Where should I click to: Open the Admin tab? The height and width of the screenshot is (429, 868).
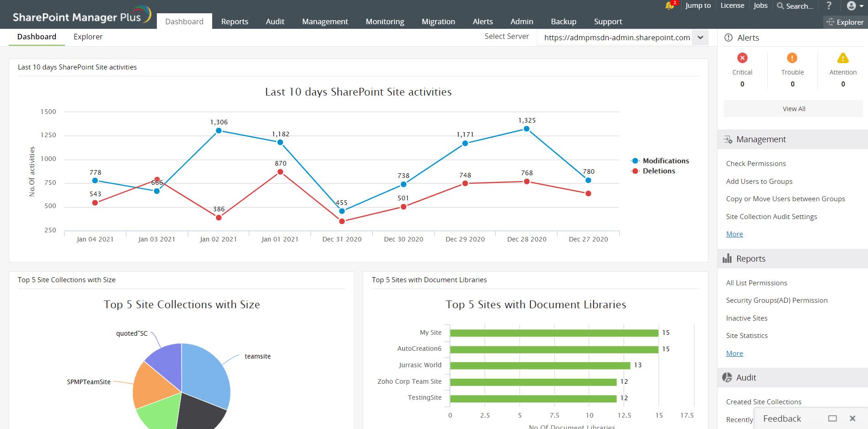pos(522,21)
